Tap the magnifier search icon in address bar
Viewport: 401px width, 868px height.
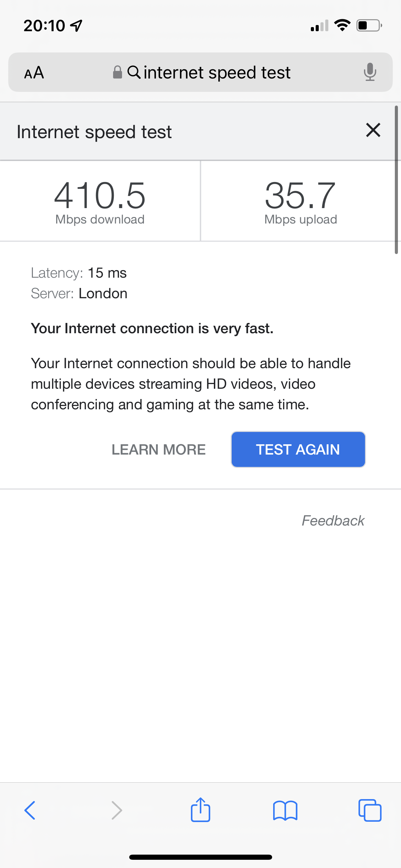134,72
